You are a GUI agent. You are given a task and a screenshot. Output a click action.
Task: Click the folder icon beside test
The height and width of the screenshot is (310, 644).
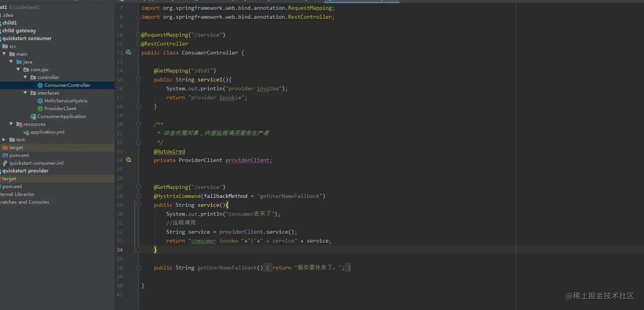click(12, 139)
